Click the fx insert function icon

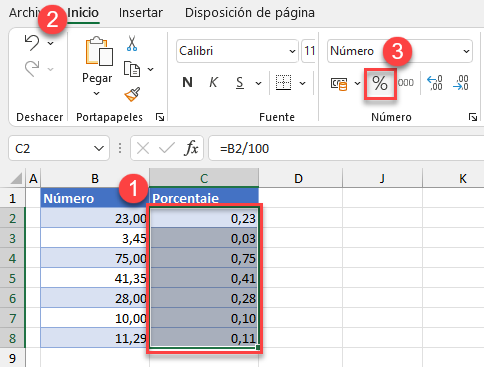click(191, 148)
